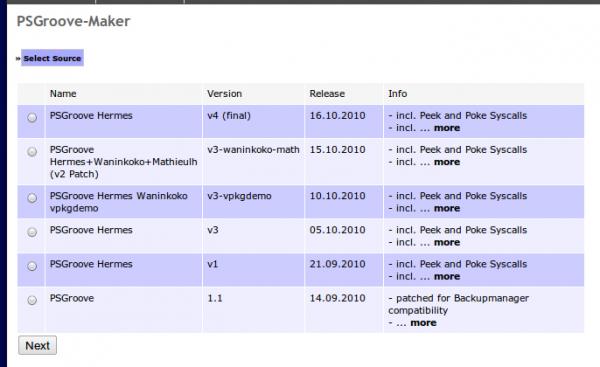Screen dimensions: 600x367
Task: Open 'more' link in PSGroove 1.1 row
Action: tap(423, 323)
